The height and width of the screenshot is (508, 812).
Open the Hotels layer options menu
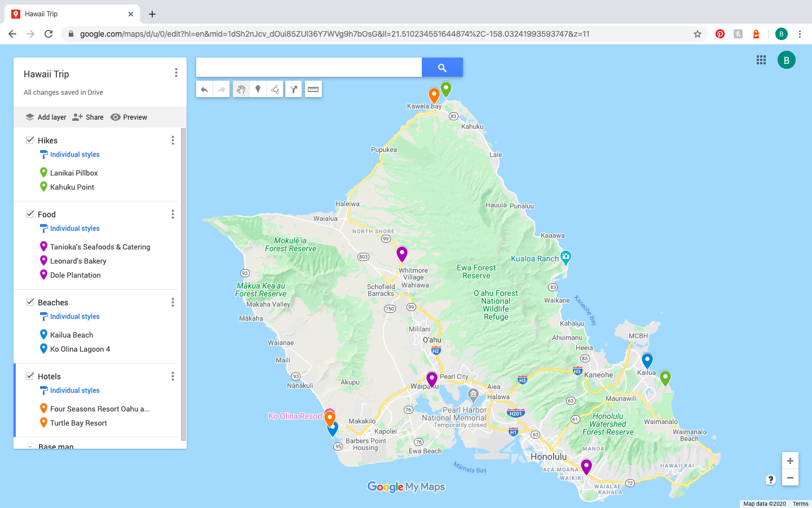[x=173, y=376]
